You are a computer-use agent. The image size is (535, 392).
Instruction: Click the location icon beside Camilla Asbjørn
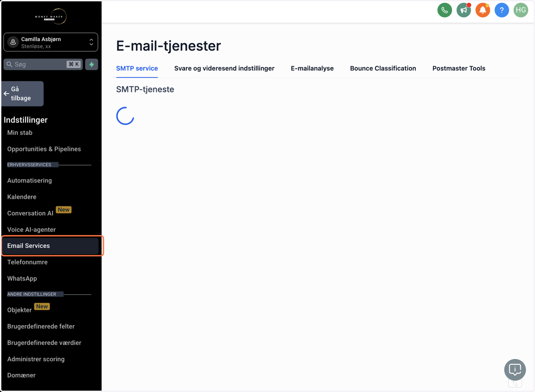pyautogui.click(x=13, y=42)
